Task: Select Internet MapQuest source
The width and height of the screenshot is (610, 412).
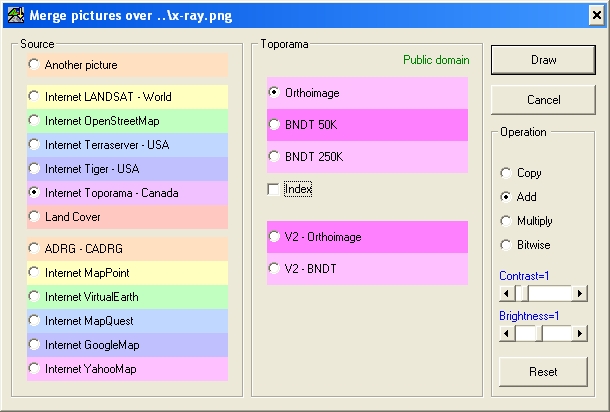Action: (x=127, y=321)
